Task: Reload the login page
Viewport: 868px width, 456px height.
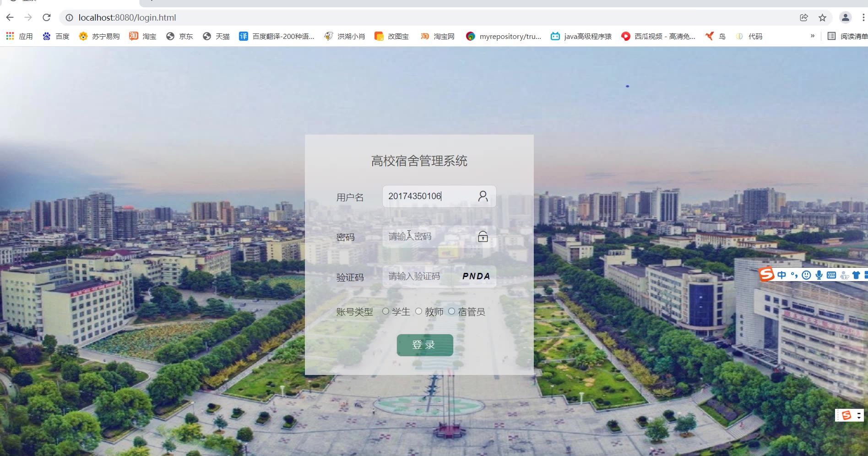Action: click(x=47, y=17)
